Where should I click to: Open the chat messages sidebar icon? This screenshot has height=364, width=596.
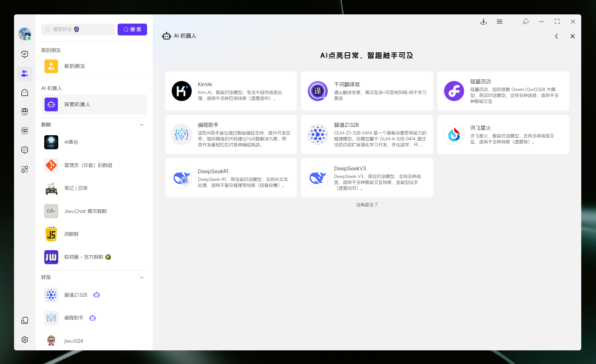(25, 54)
